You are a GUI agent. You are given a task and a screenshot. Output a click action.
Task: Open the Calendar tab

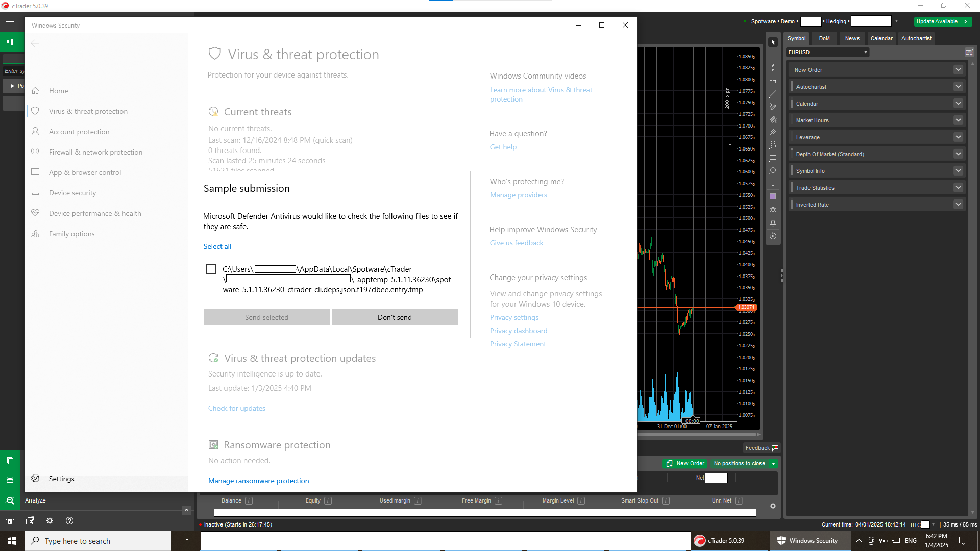coord(881,38)
